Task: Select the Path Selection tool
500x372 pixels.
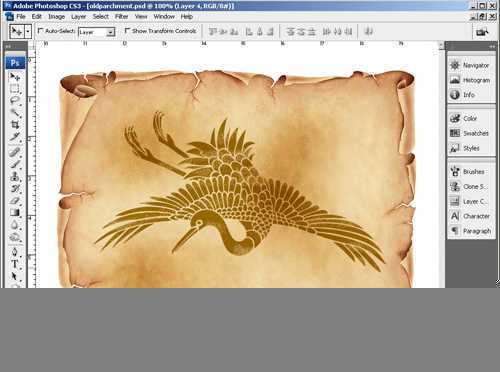Action: point(15,276)
